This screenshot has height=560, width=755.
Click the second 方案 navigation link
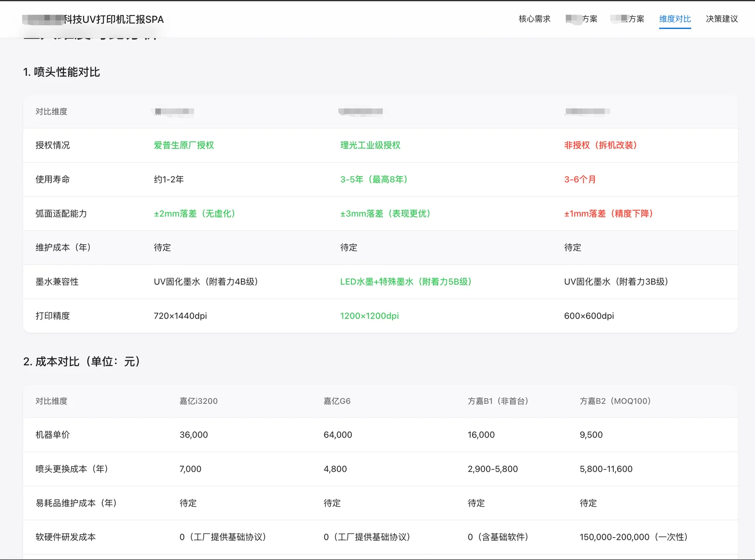627,19
